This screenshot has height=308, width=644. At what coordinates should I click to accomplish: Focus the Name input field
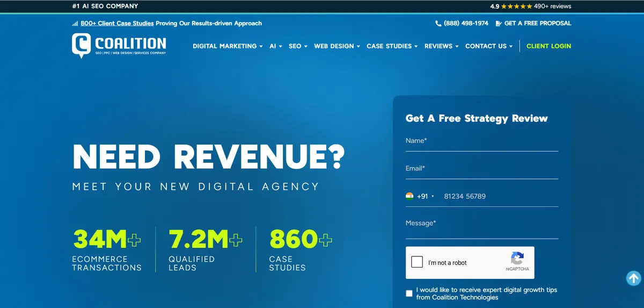coord(482,142)
